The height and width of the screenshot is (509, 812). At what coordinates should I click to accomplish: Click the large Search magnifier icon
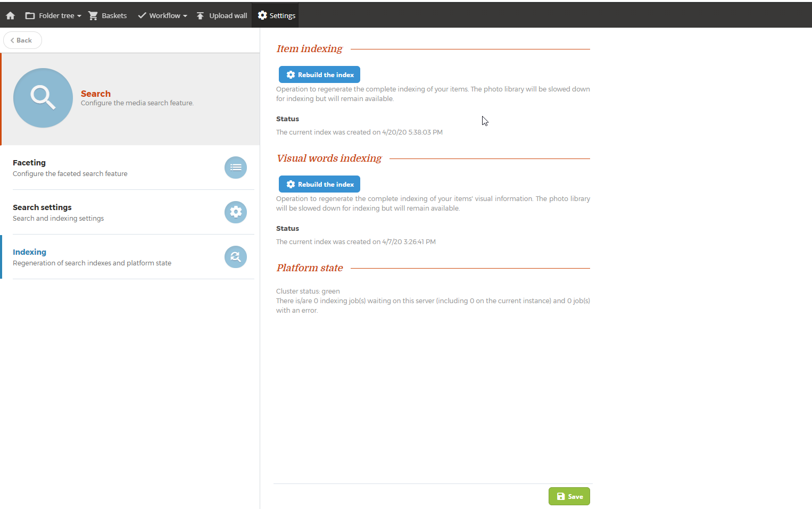point(43,98)
